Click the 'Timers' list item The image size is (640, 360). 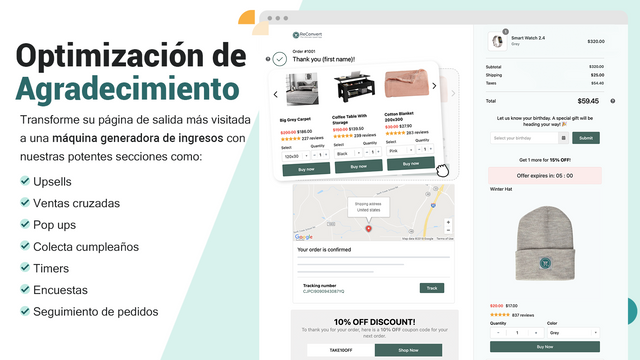(51, 268)
